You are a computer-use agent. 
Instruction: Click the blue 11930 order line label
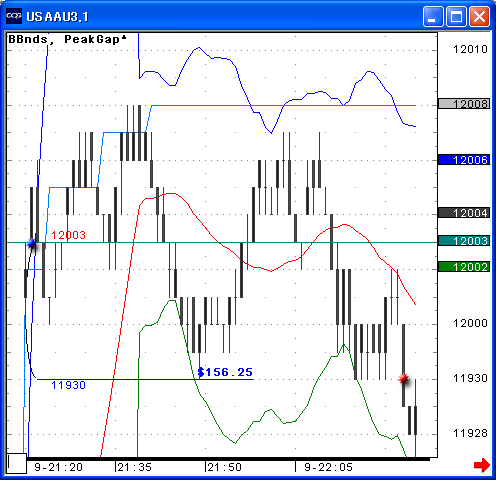[x=68, y=385]
